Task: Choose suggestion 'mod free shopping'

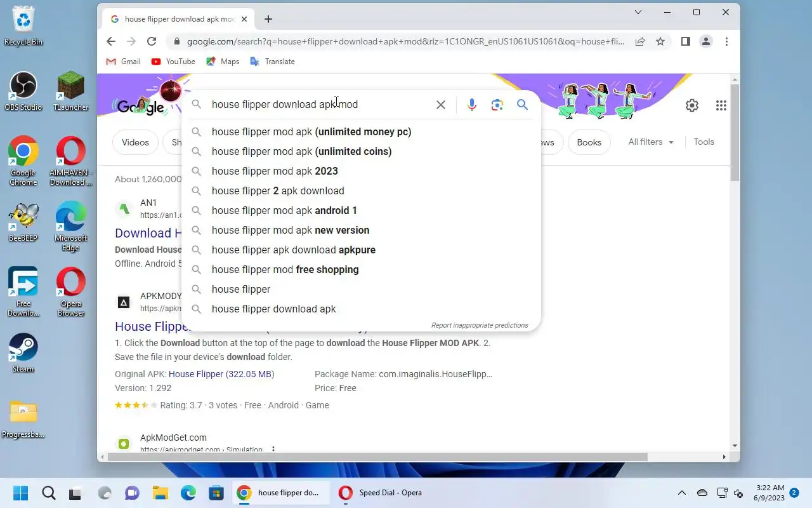Action: click(361, 269)
